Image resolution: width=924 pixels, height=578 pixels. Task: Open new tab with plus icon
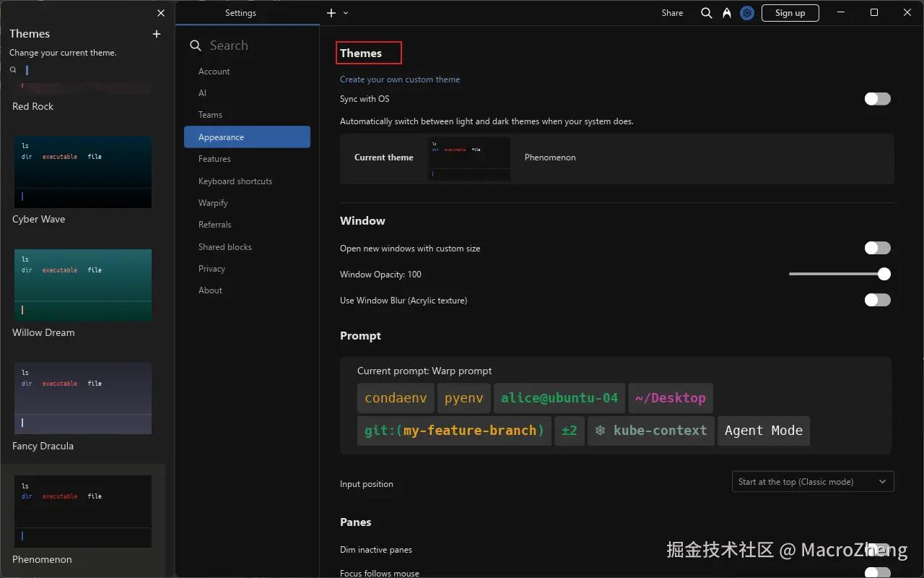click(331, 13)
